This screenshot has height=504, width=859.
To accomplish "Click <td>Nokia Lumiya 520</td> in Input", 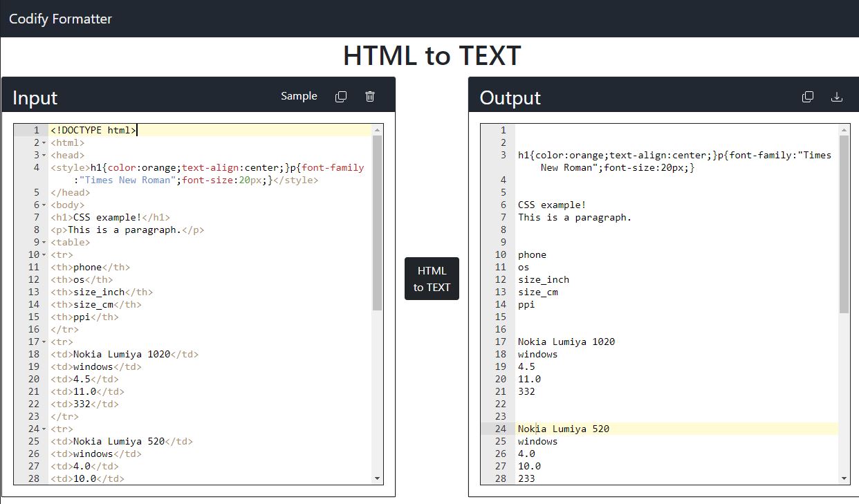I will pos(122,441).
